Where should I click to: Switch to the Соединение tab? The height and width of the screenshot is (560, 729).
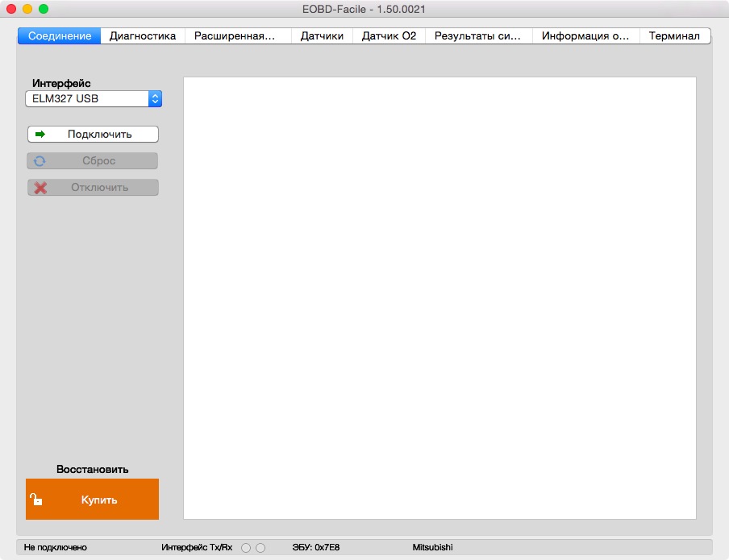(x=60, y=35)
